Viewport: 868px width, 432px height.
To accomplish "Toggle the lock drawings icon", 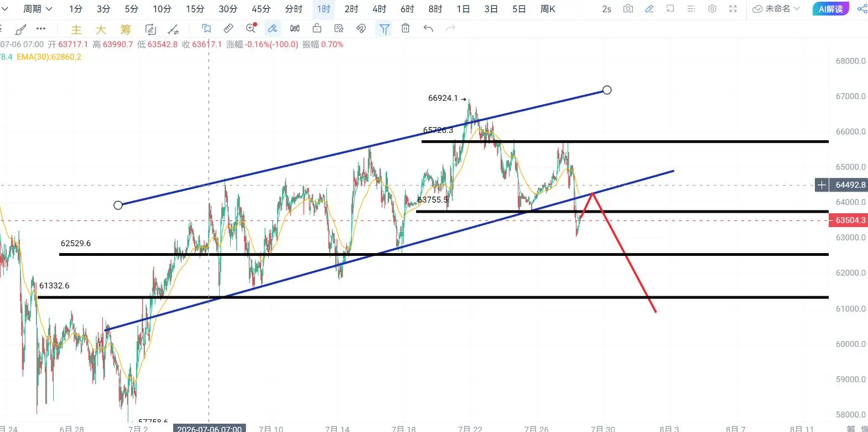I will (x=317, y=28).
